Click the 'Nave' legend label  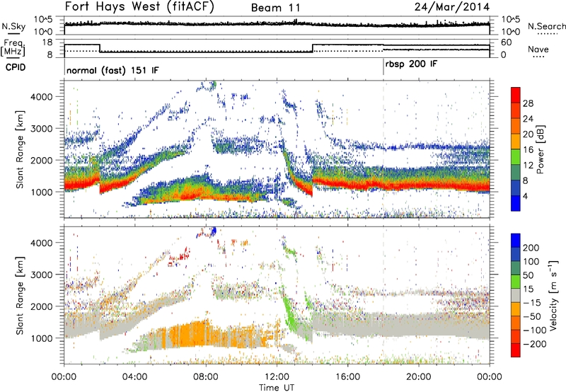coord(538,49)
